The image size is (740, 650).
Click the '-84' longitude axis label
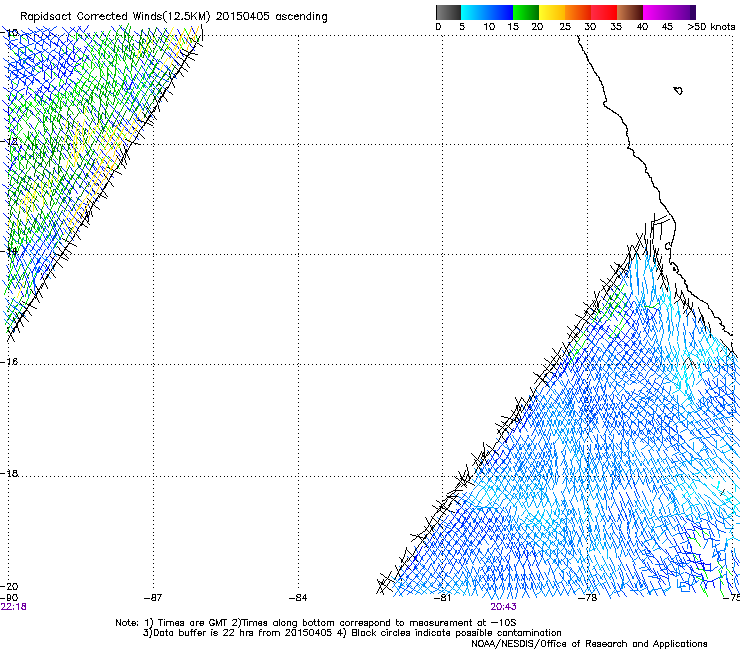point(298,598)
